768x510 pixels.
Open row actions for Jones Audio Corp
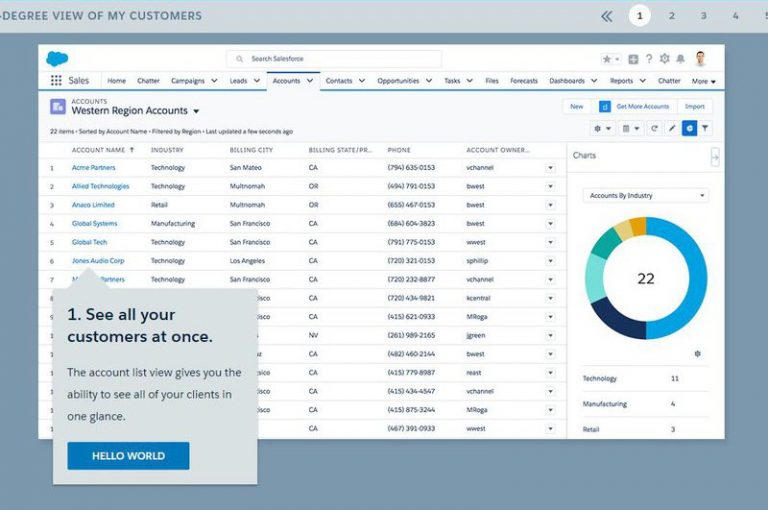coord(551,261)
